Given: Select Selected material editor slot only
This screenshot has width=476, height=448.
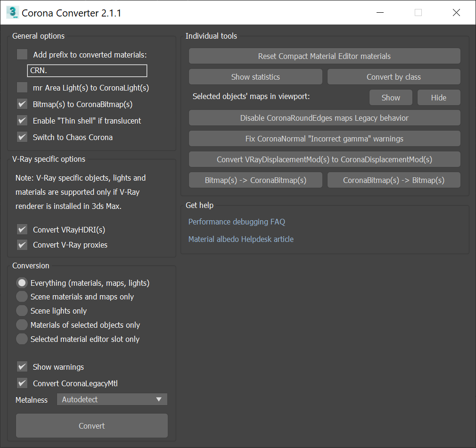Looking at the screenshot, I should (22, 339).
